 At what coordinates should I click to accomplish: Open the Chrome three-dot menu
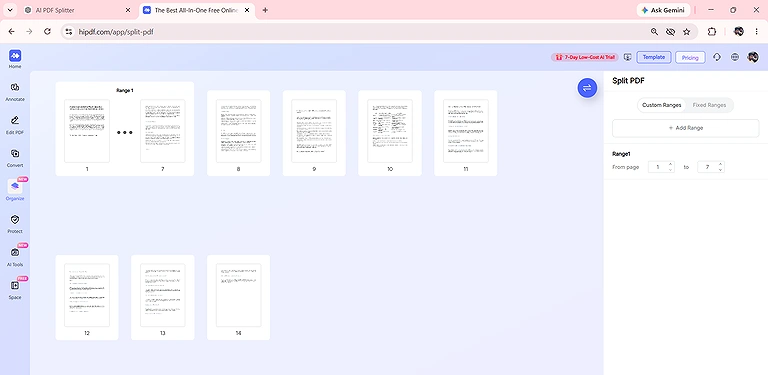tap(757, 31)
